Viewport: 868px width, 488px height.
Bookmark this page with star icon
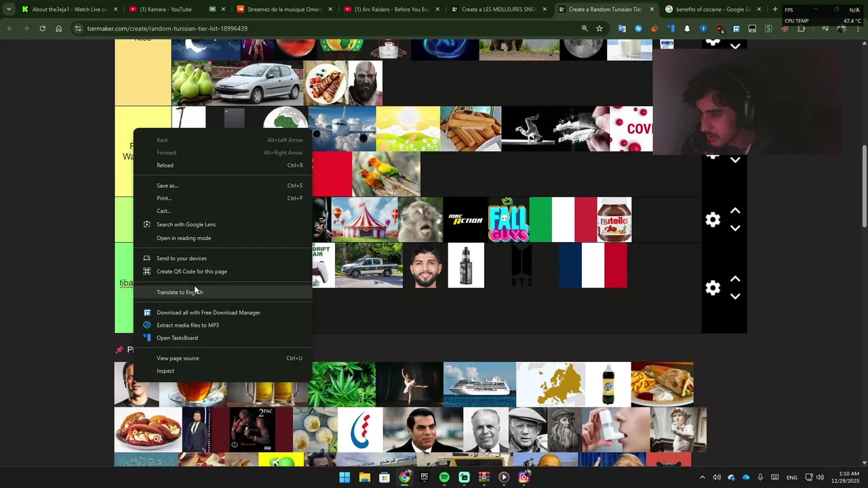point(599,28)
